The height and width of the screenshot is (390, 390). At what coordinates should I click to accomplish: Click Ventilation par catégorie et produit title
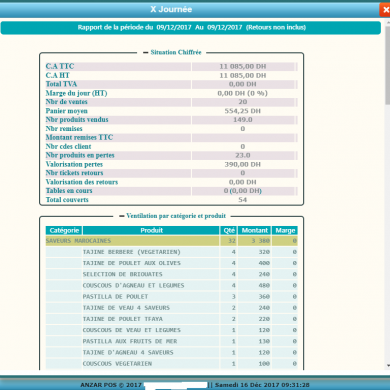click(x=176, y=216)
